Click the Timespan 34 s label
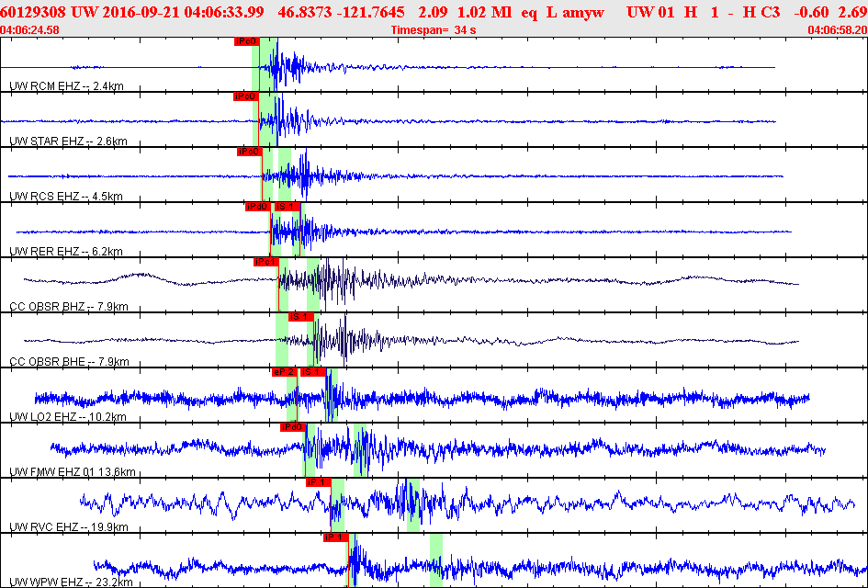 pyautogui.click(x=434, y=30)
